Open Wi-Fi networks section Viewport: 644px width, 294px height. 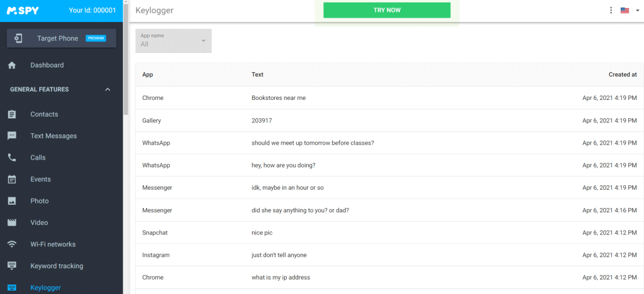(x=53, y=244)
